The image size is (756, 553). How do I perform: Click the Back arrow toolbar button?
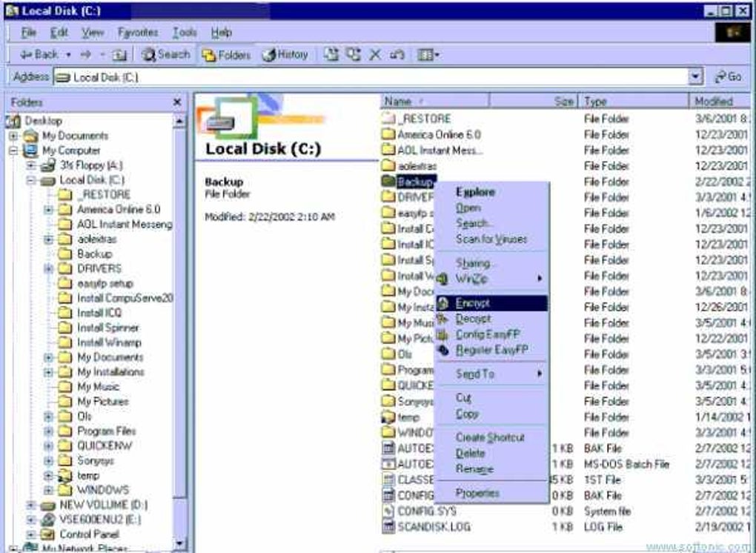click(x=39, y=55)
